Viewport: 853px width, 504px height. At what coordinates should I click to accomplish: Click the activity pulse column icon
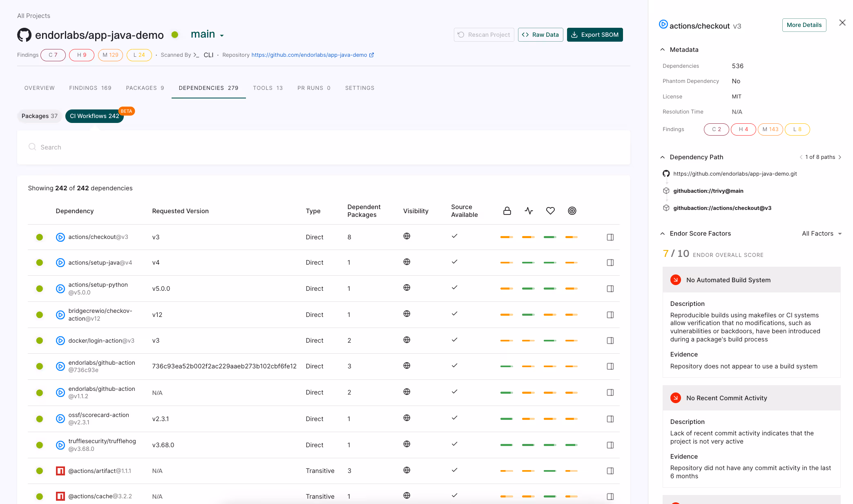(x=529, y=211)
